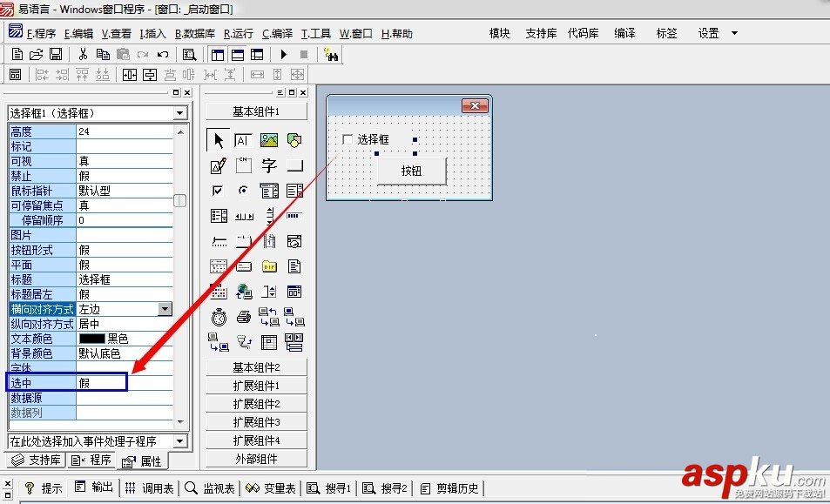
Task: Open the I.插入 menu
Action: coord(153,33)
